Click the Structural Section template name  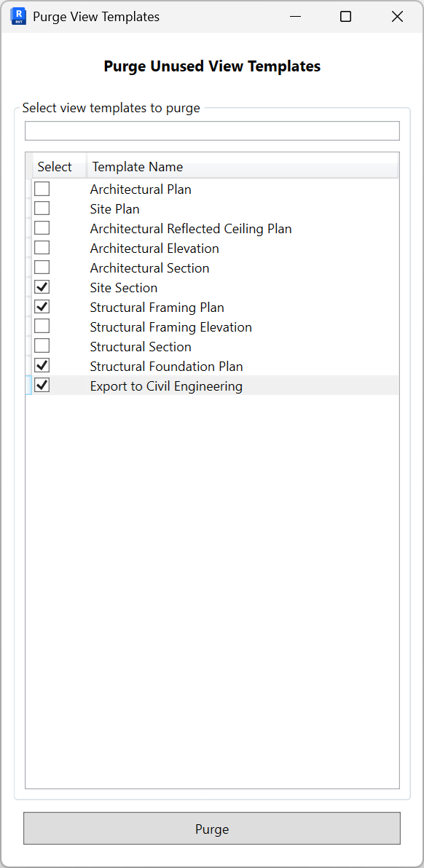140,346
